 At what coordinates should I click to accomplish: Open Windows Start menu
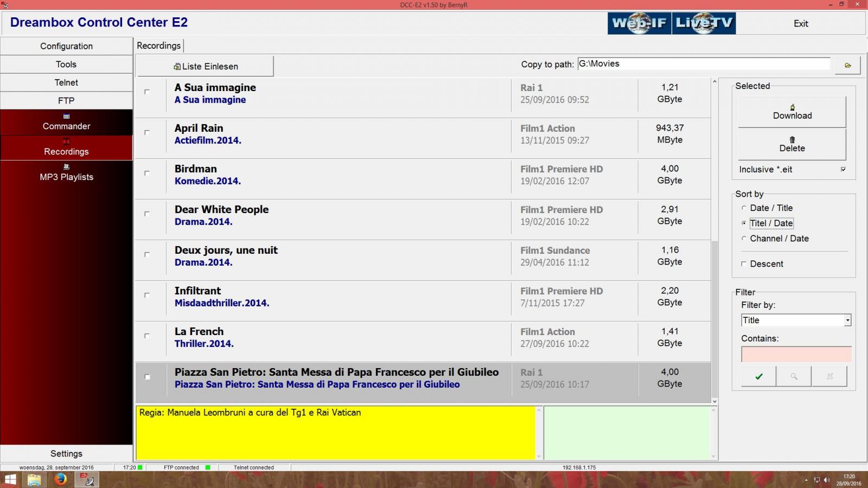(x=10, y=479)
